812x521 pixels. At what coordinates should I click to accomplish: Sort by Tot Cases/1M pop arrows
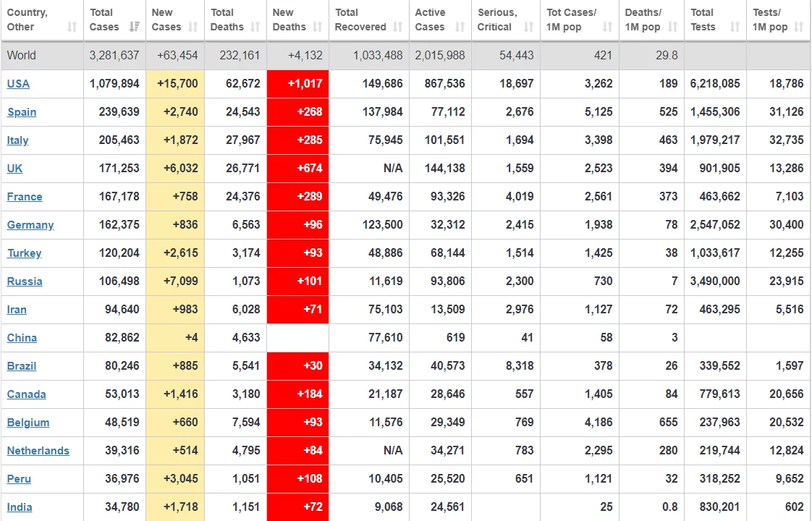pyautogui.click(x=607, y=27)
